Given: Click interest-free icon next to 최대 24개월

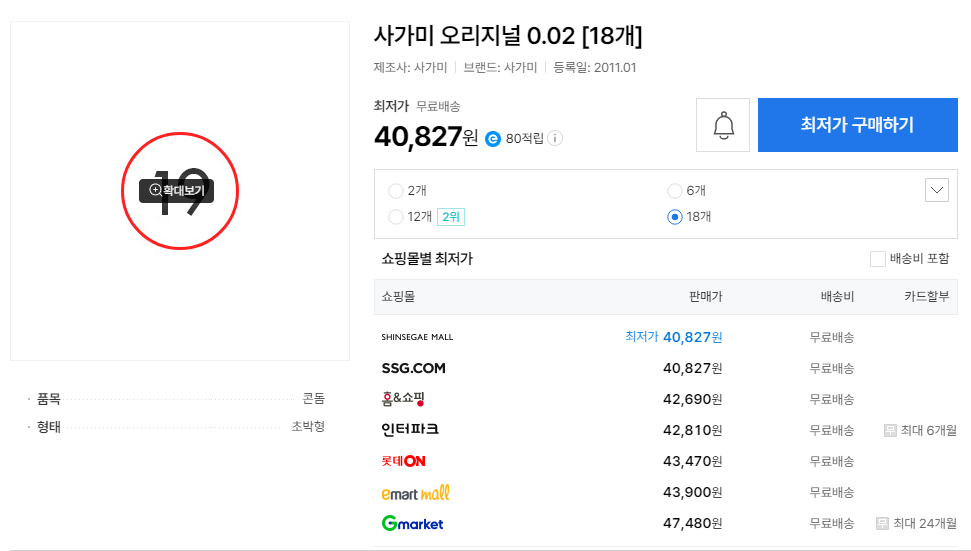Looking at the screenshot, I should tap(882, 524).
